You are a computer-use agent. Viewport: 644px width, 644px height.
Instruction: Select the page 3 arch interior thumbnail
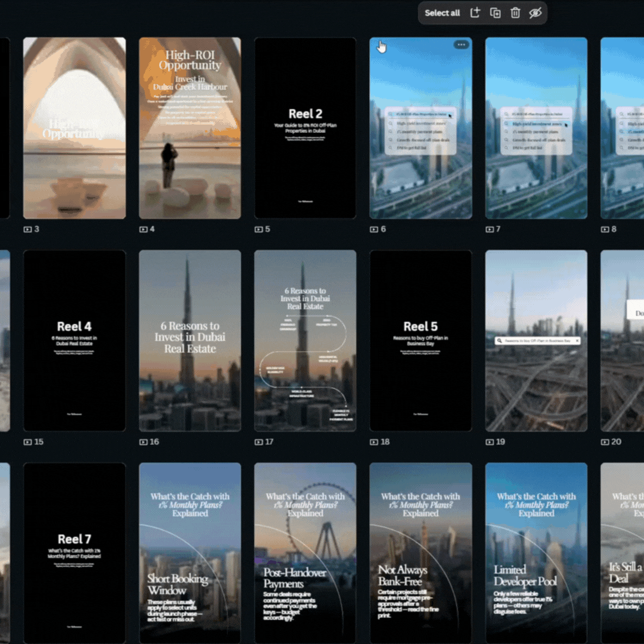pos(75,128)
